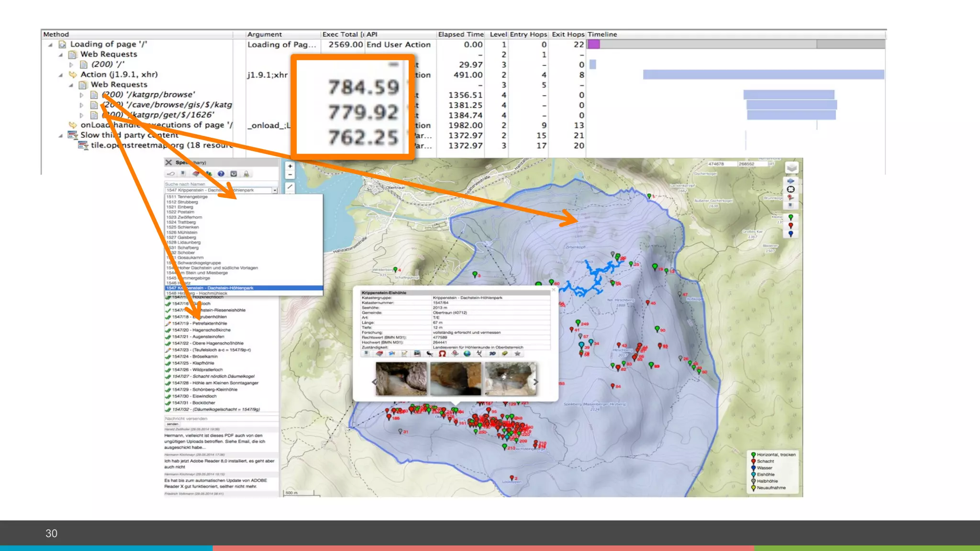The image size is (980, 551).
Task: Click cave entry '1547/20 - Hagenschoßkirche'
Action: [201, 330]
